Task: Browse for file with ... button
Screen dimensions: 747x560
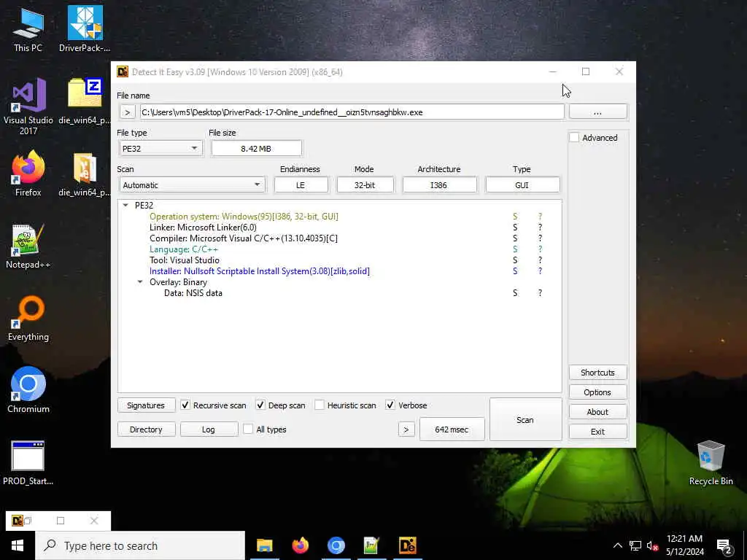Action: coord(598,112)
